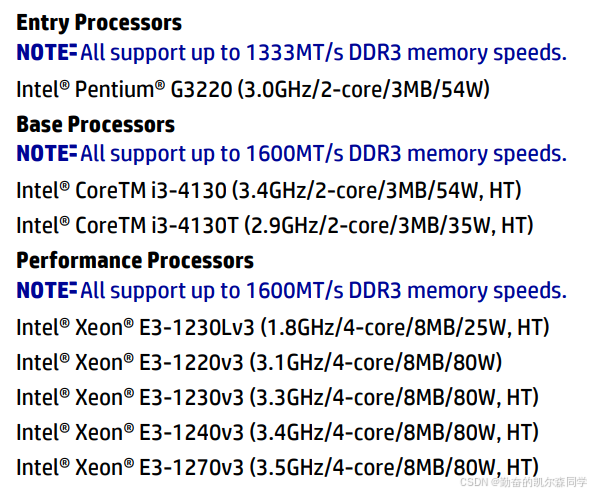The height and width of the screenshot is (493, 591).
Task: Click the Performance Processors heading
Action: 135,261
